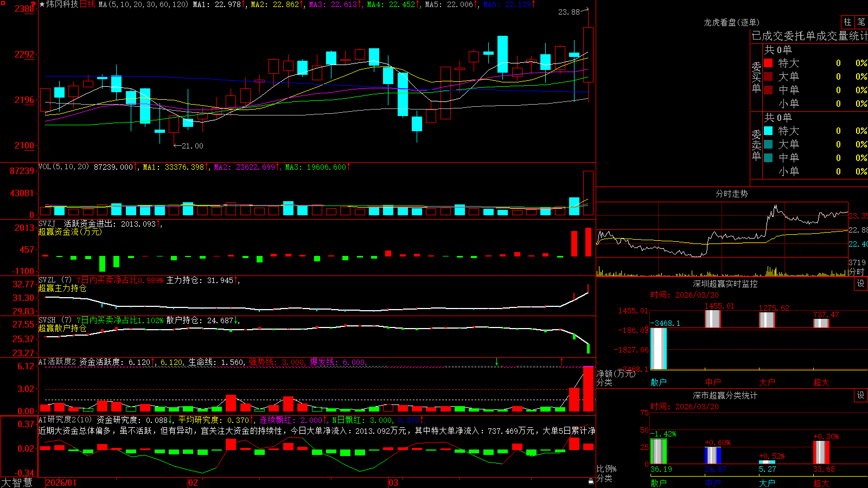Viewport: 868px width, 488px height.
Task: Click the 爆发线: 6.000 magenta label
Action: point(338,362)
